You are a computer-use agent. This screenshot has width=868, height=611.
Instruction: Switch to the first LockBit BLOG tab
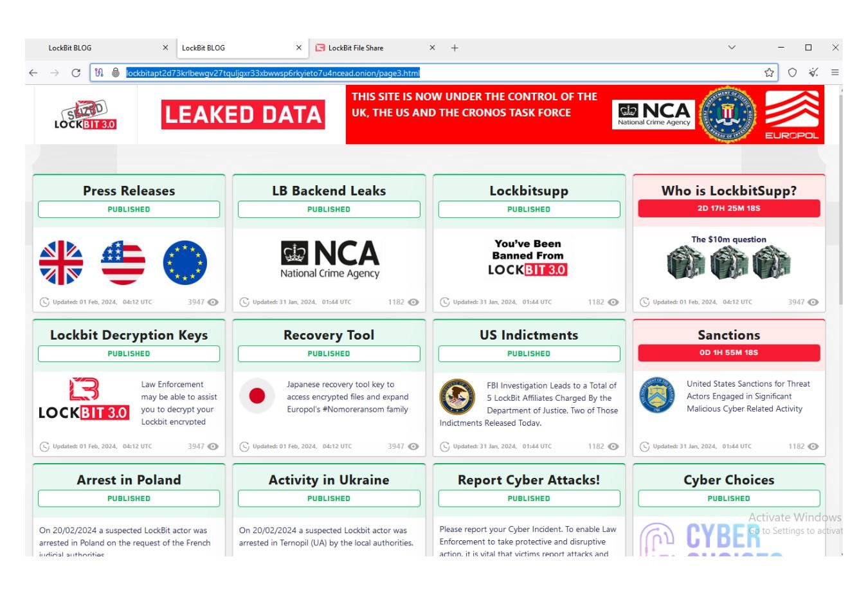coord(100,48)
